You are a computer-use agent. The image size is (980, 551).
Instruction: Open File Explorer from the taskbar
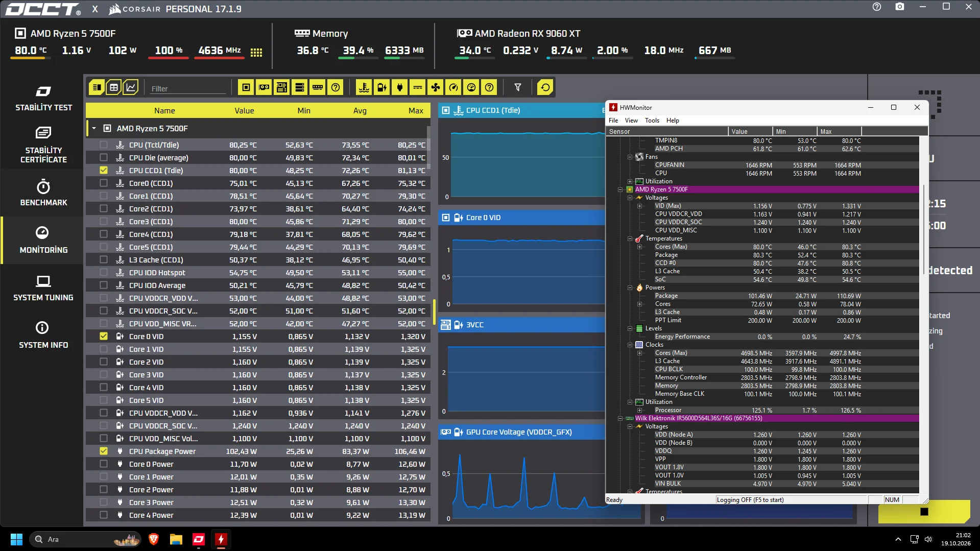(176, 539)
